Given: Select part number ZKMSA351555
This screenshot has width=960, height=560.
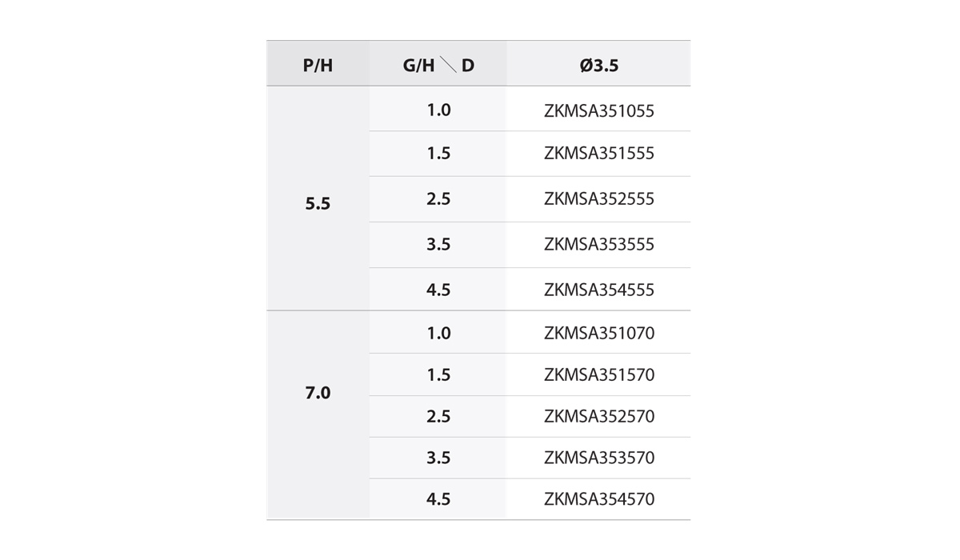Looking at the screenshot, I should coord(598,154).
